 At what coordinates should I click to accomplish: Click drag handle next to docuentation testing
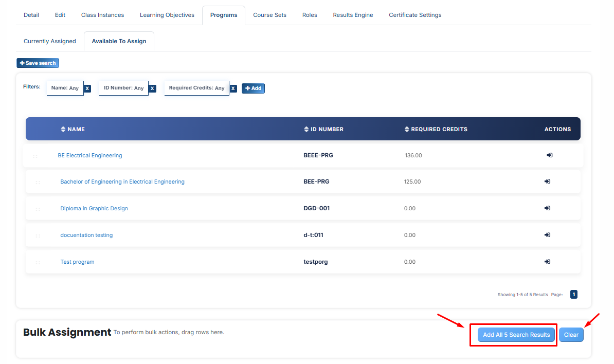pos(38,235)
